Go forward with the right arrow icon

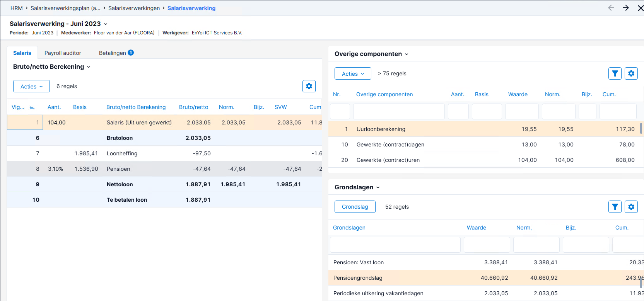pos(626,8)
